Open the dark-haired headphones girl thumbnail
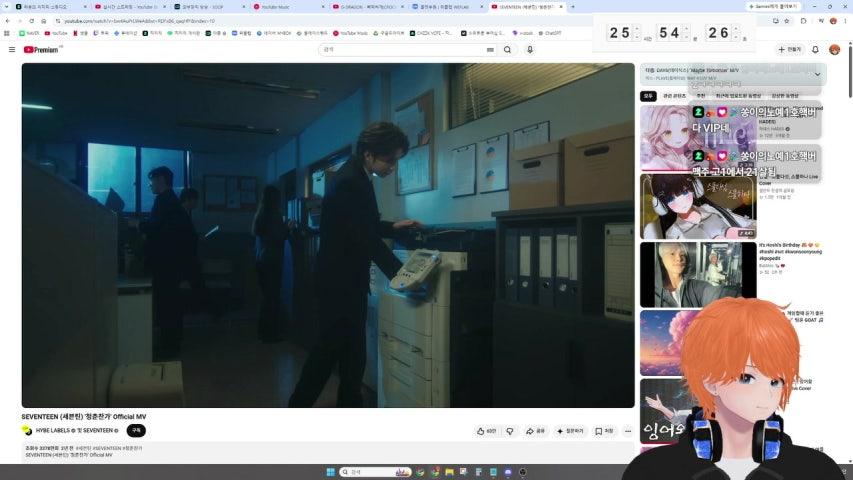This screenshot has height=480, width=853. click(698, 206)
